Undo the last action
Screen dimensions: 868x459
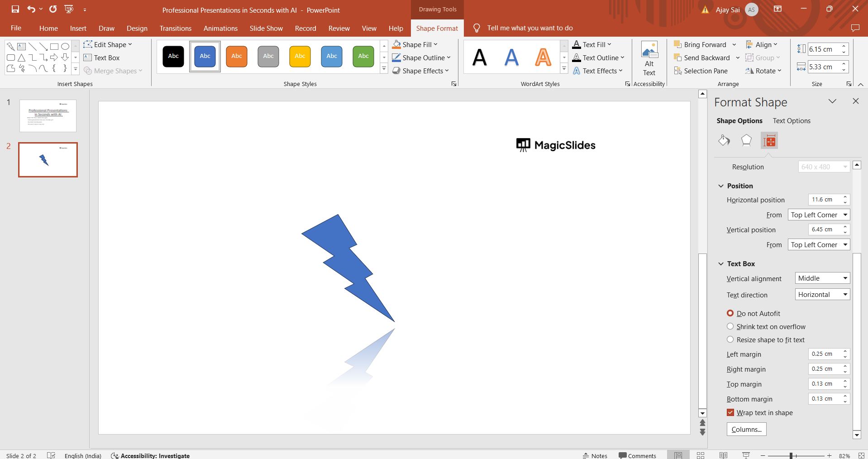(x=31, y=9)
